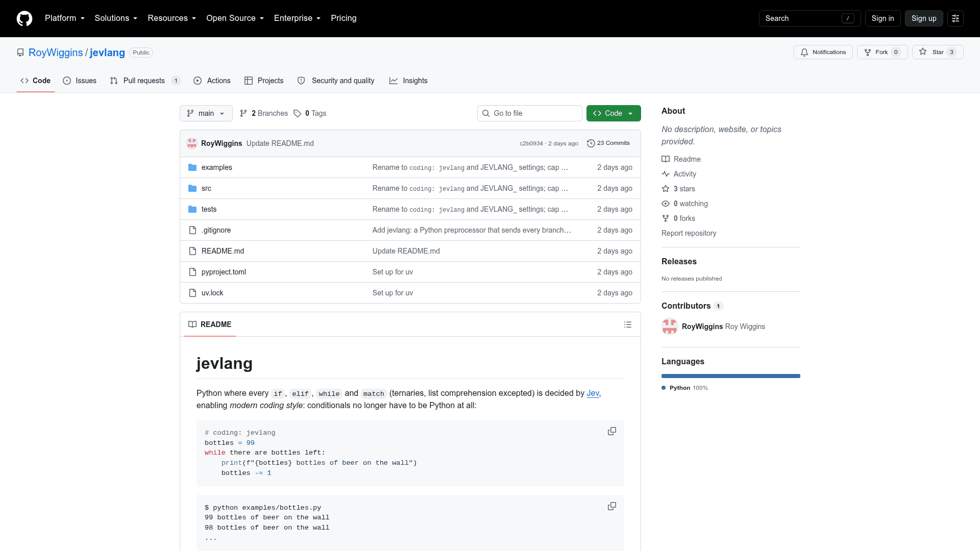Open the main branch selector dropdown
The image size is (980, 551).
pos(206,113)
